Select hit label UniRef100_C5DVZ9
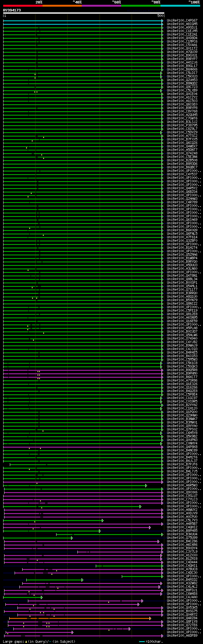Image resolution: width=203 pixels, height=644 pixels. tap(182, 132)
